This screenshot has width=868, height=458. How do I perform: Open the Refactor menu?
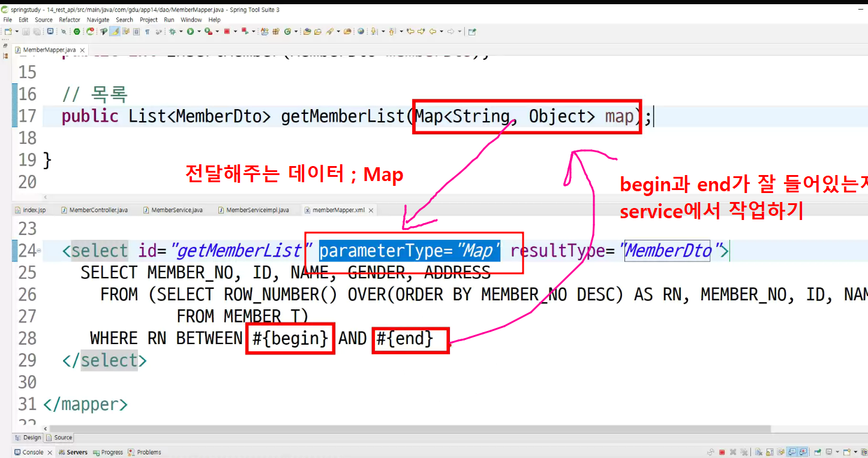click(70, 20)
